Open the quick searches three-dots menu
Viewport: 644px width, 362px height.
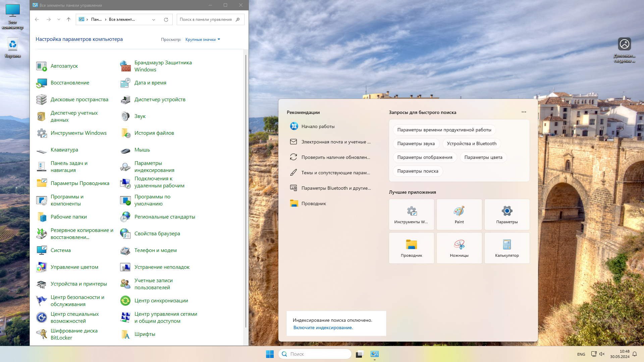[x=524, y=112]
